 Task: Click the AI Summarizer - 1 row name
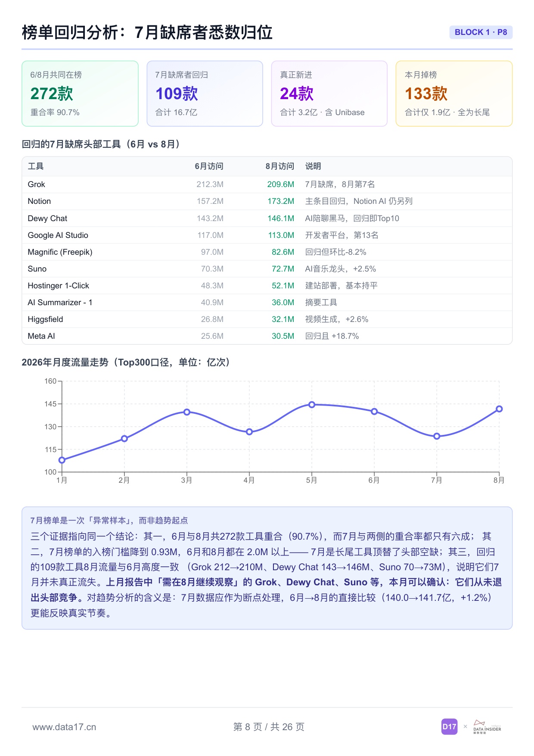pyautogui.click(x=60, y=303)
